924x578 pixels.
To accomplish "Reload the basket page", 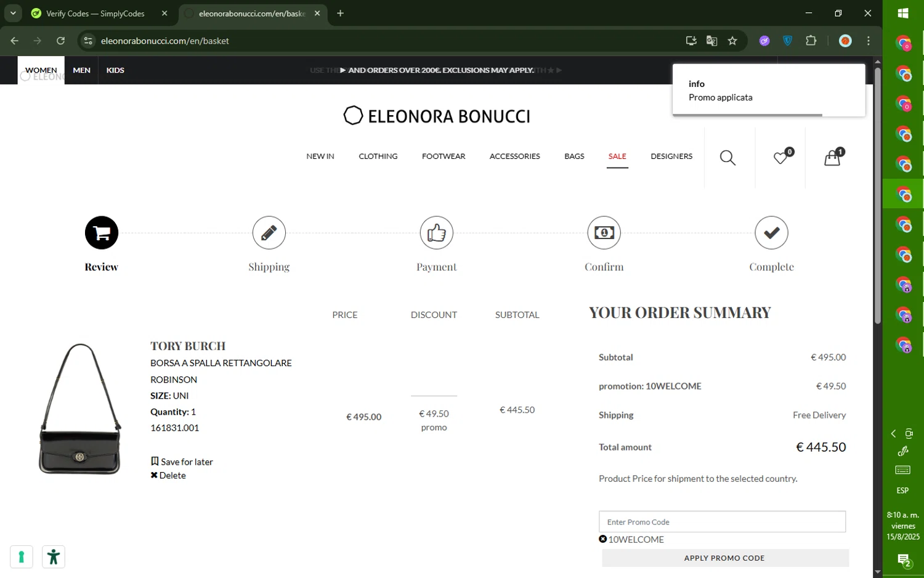I will tap(60, 41).
